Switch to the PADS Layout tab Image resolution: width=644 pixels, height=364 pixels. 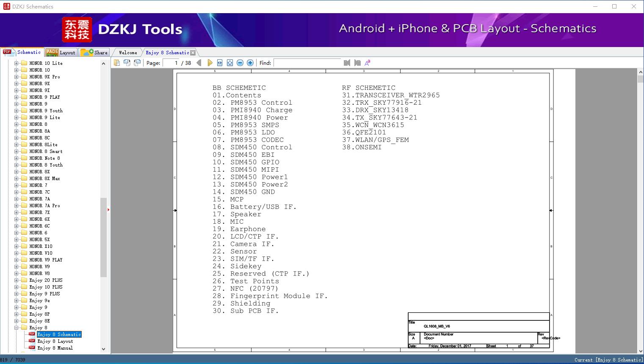click(x=61, y=53)
